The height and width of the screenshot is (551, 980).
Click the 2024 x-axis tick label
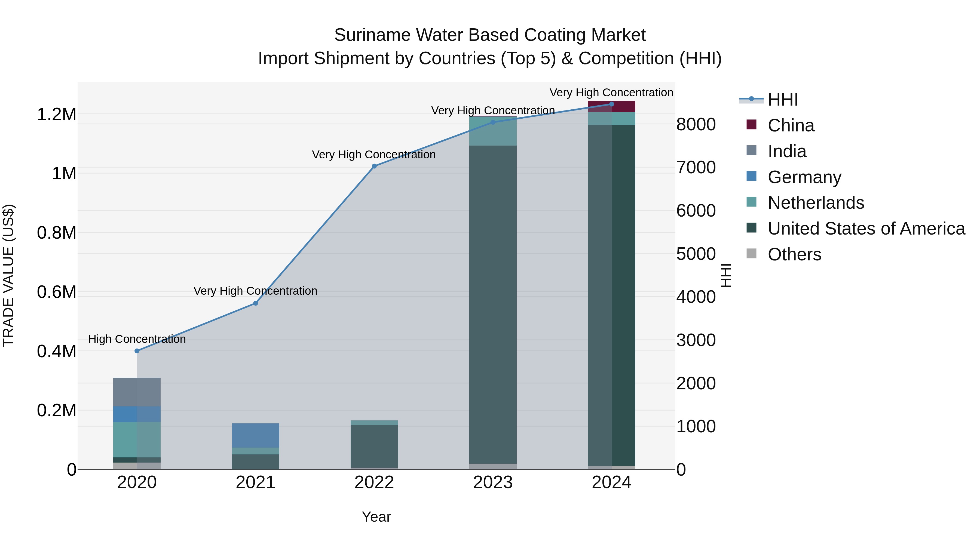pyautogui.click(x=612, y=482)
